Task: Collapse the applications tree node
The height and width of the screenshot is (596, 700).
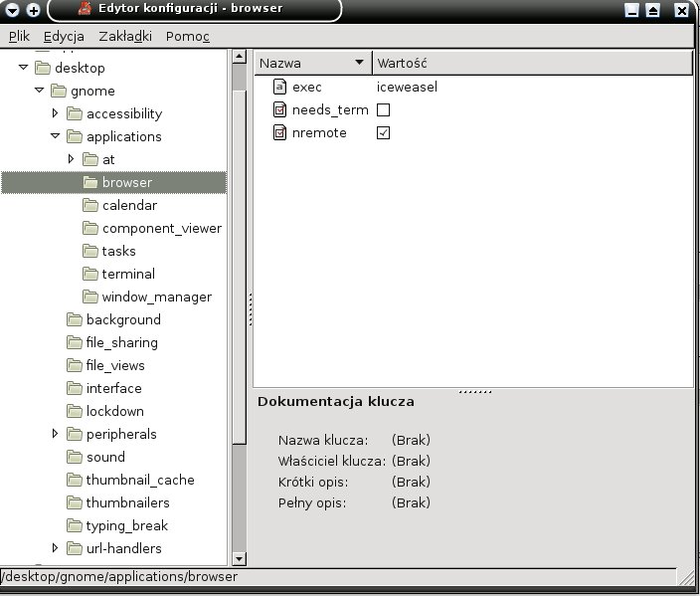Action: [56, 136]
